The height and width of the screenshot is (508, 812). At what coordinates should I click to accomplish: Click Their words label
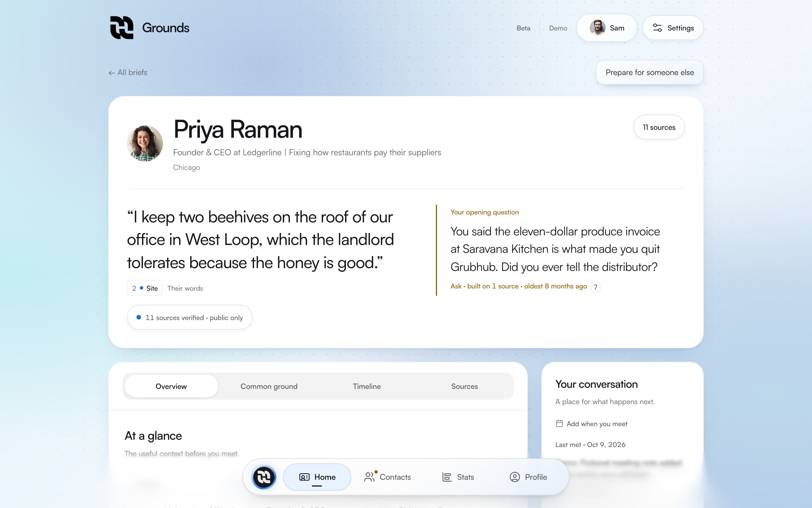[x=185, y=288]
